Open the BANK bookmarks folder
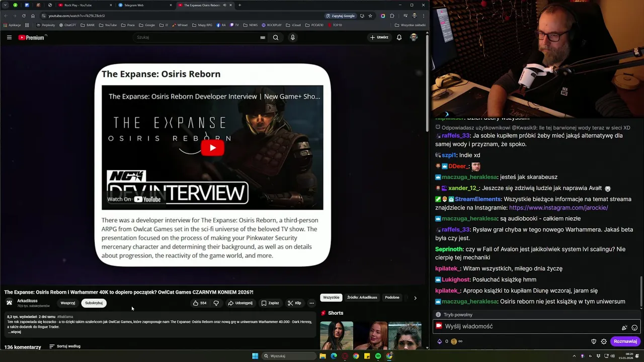 [x=88, y=25]
